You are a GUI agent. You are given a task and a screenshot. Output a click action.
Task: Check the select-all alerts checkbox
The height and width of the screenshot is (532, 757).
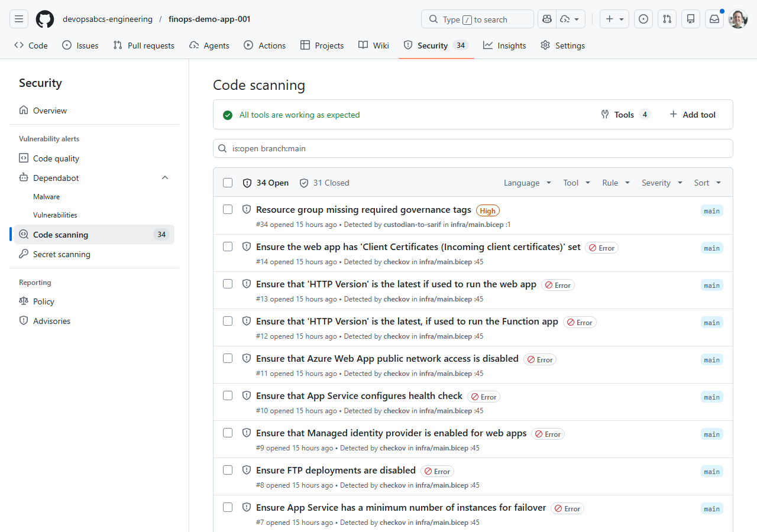coord(228,183)
